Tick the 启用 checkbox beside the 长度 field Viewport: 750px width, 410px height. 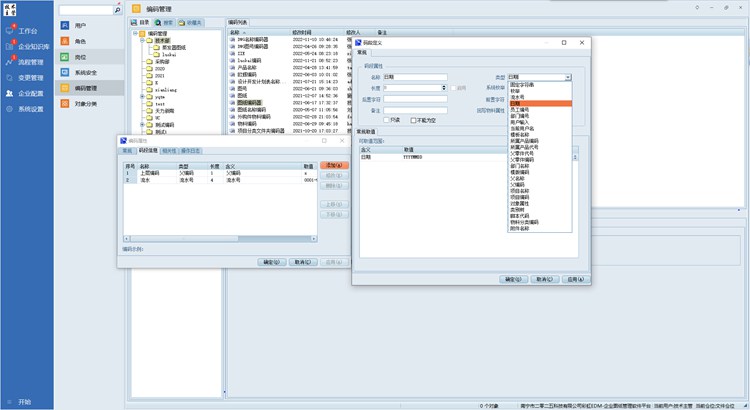[x=454, y=87]
